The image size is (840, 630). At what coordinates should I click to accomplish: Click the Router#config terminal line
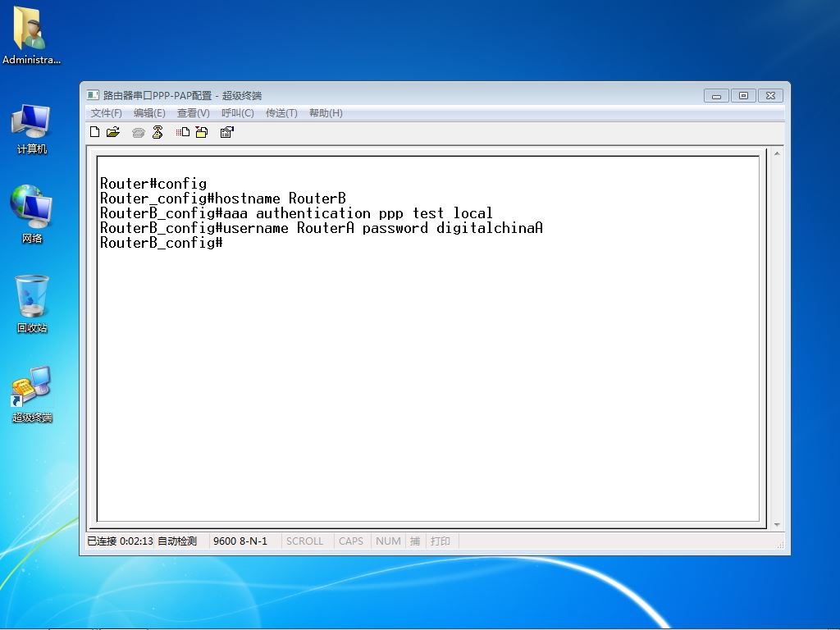[153, 184]
